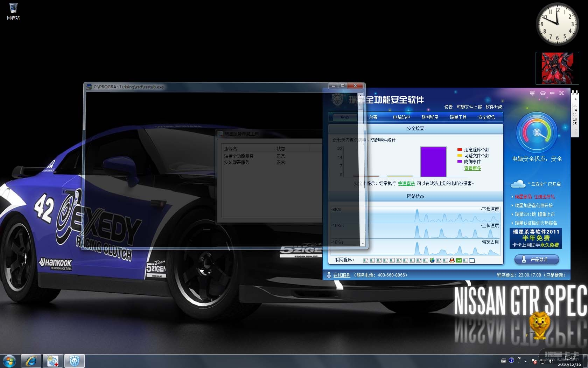Open the 瑞星新品 注册送好礼 news link
This screenshot has width=588, height=368.
(535, 197)
